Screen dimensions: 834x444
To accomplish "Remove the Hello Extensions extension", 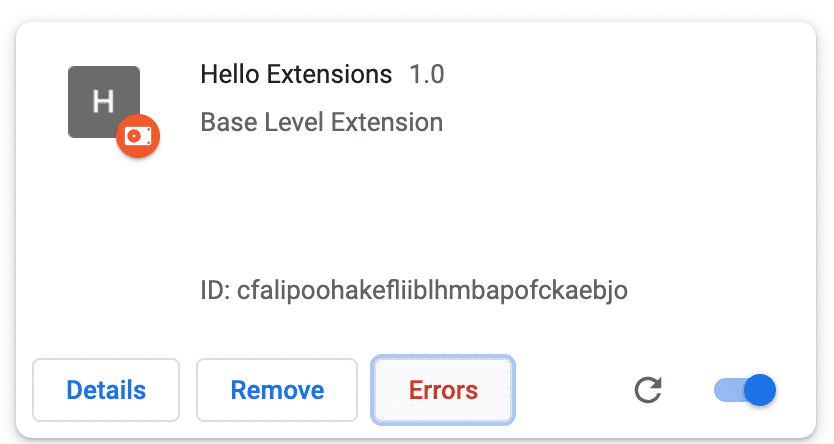I will click(x=277, y=390).
